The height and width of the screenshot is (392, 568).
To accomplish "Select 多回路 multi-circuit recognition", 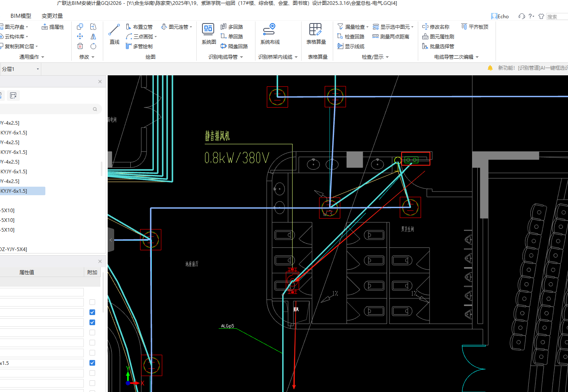I will point(232,27).
